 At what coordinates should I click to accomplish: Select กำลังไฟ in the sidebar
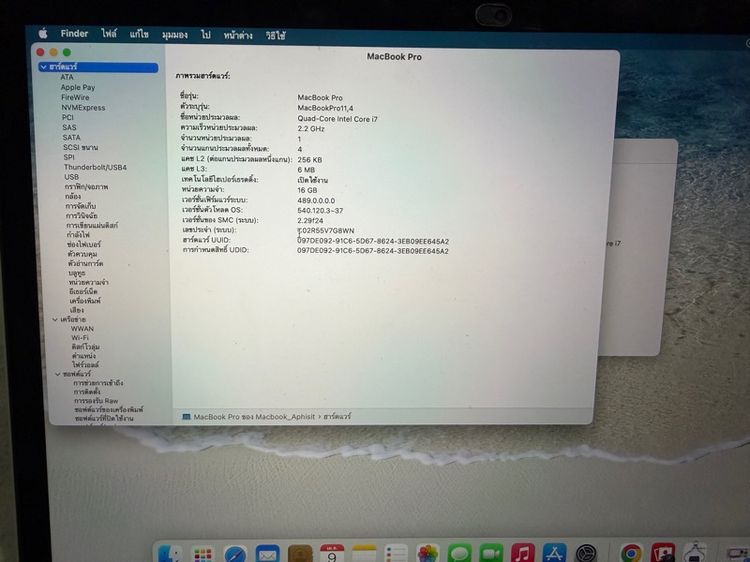[x=78, y=234]
